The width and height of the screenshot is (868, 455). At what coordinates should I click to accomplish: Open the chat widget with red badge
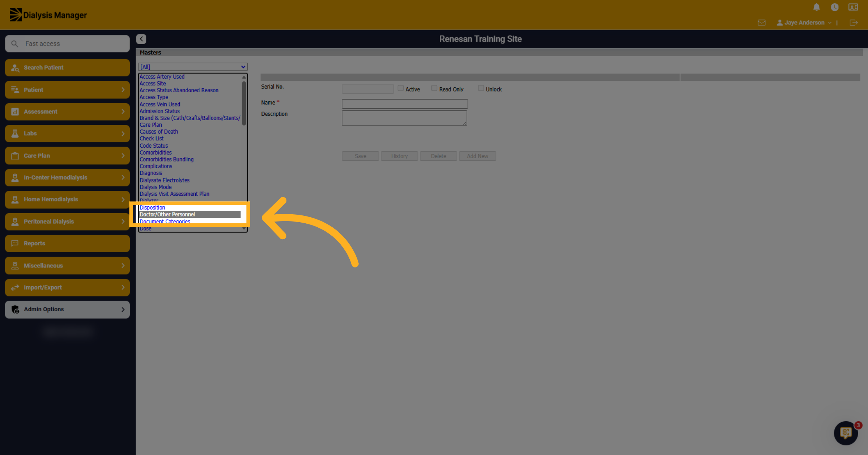846,433
